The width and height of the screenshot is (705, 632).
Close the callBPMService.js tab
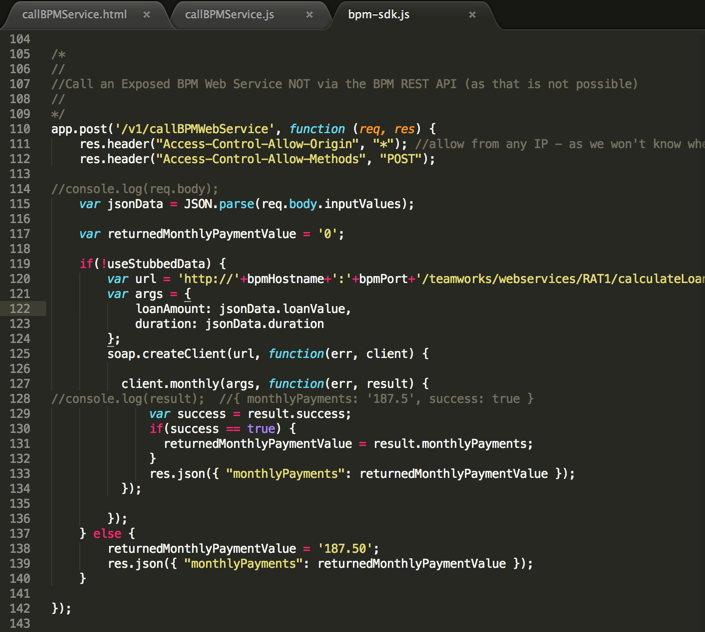click(x=309, y=15)
